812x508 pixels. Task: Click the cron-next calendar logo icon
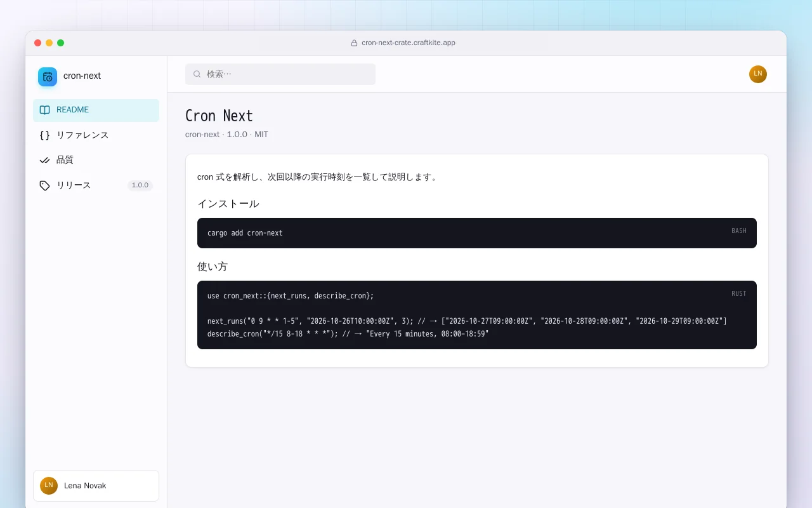(48, 77)
